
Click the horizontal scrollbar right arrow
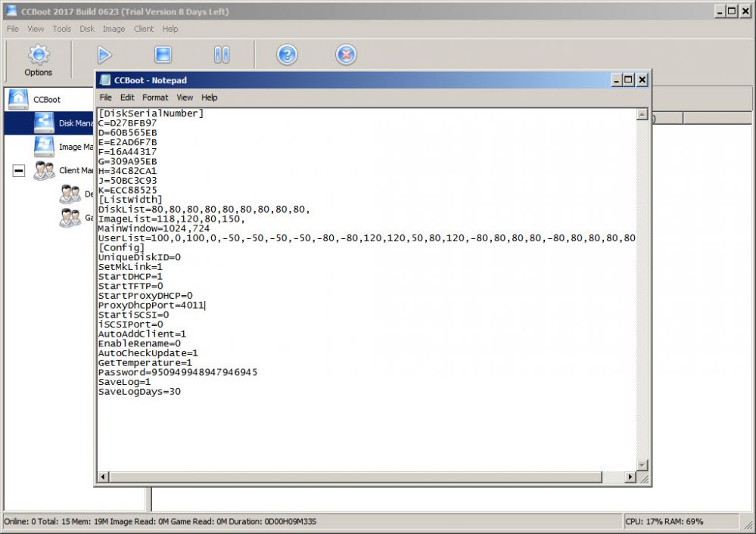click(630, 477)
